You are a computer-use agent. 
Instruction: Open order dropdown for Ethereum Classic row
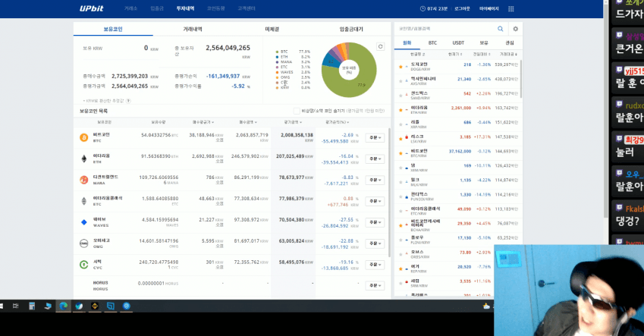[x=375, y=201]
